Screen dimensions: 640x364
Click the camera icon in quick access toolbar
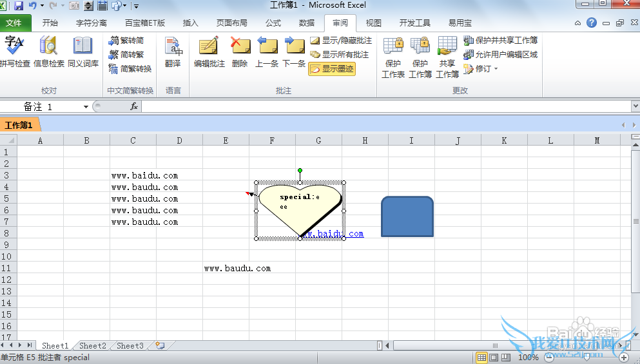[74, 6]
